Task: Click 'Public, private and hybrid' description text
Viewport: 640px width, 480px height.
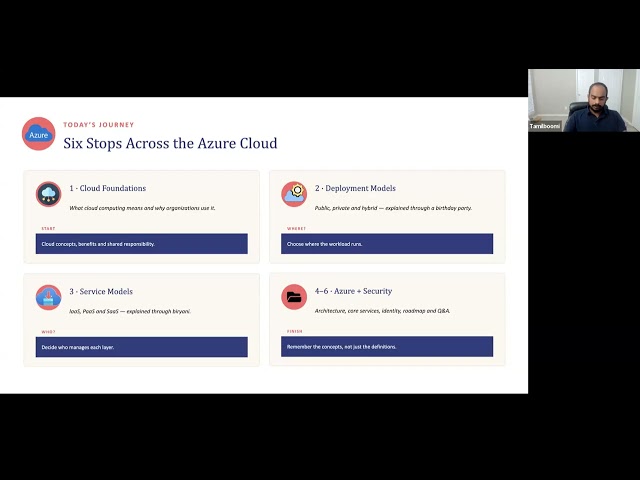Action: point(393,208)
